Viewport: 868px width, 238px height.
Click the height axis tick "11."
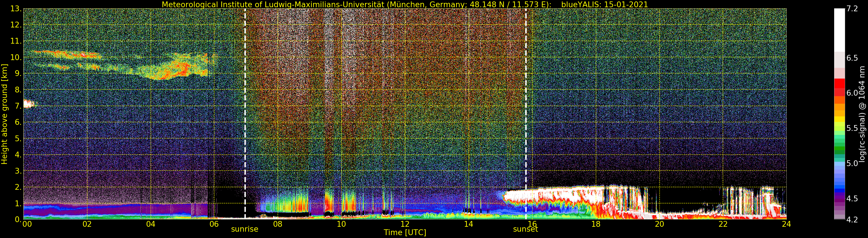(16, 41)
